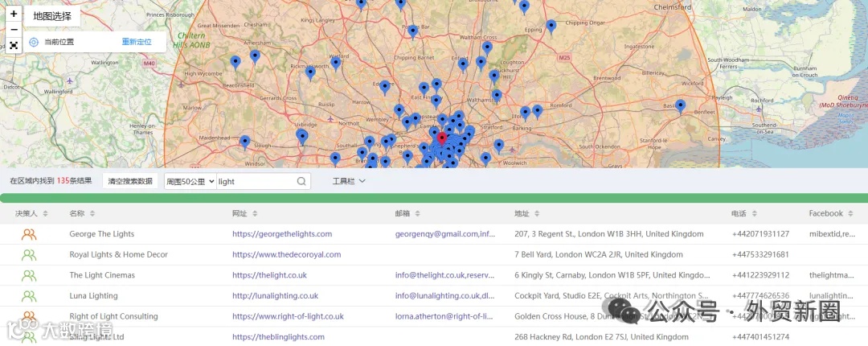This screenshot has height=346, width=868.
Task: Click the 清空搜索数据 button
Action: coord(130,181)
